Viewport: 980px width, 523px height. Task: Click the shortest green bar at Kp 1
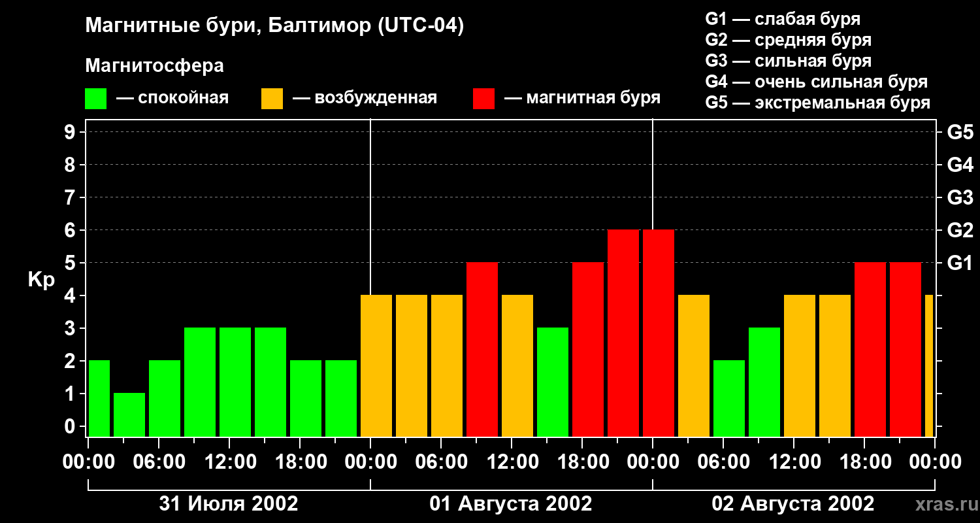[x=129, y=414]
